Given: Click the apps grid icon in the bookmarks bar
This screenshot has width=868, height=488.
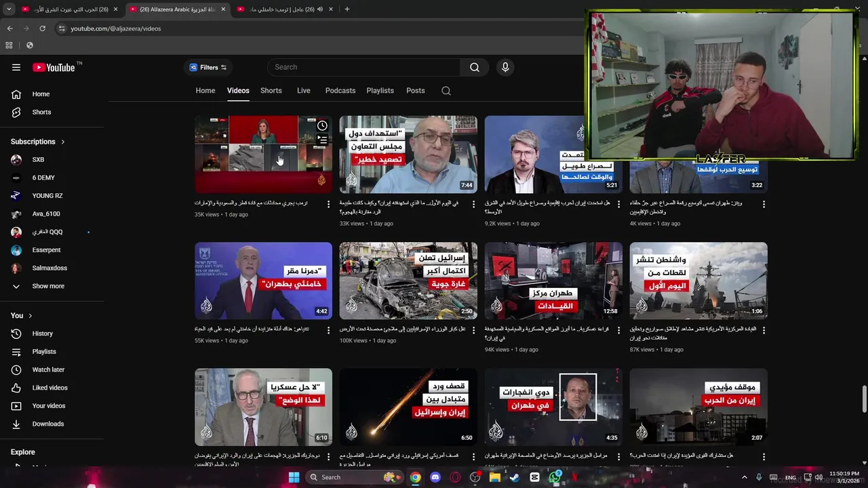Looking at the screenshot, I should click(x=9, y=45).
